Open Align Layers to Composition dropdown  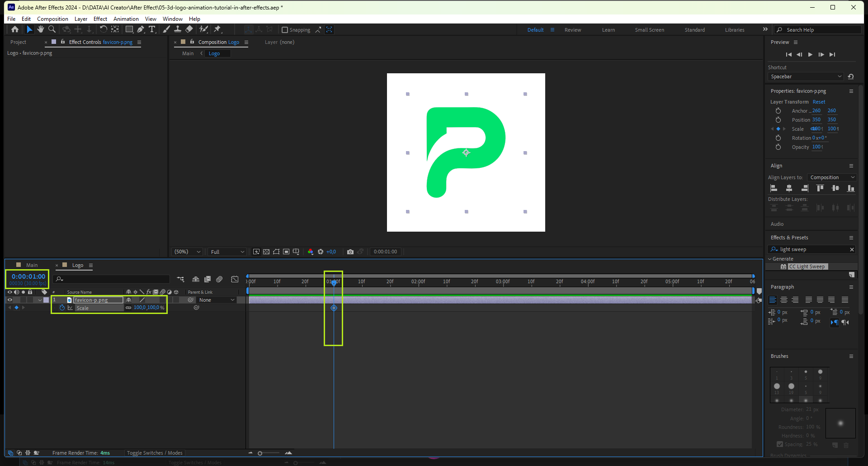[832, 177]
